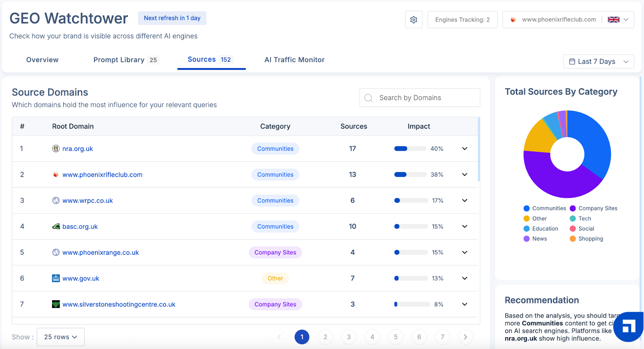
Task: Go to page 6
Action: point(419,337)
